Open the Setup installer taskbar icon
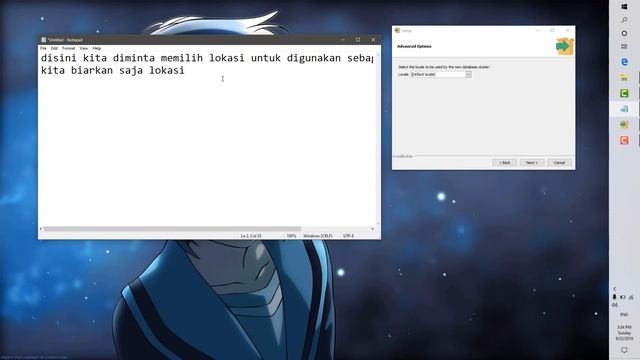Image resolution: width=640 pixels, height=360 pixels. coord(624,124)
